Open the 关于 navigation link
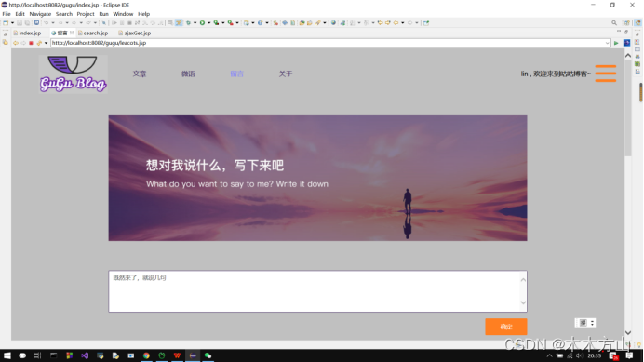The height and width of the screenshot is (362, 644). pyautogui.click(x=286, y=74)
